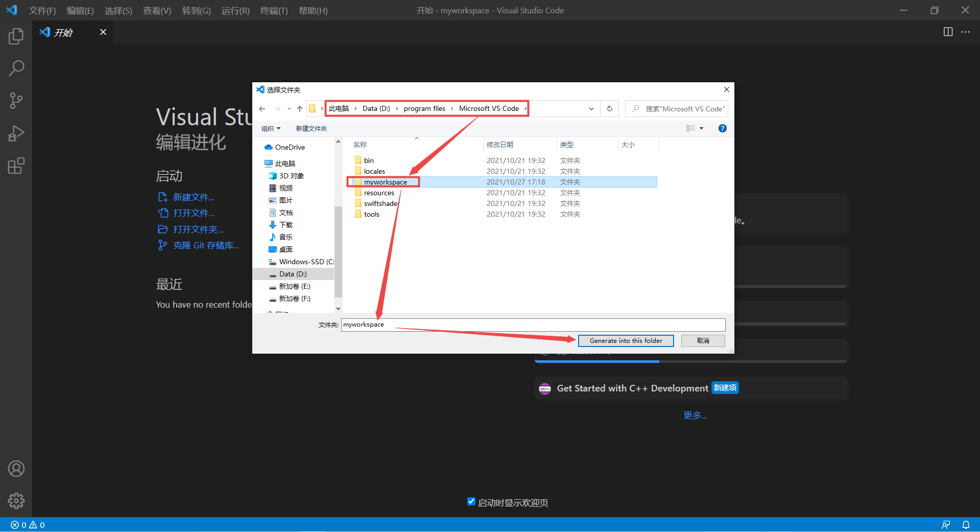
Task: Close the 选择文件夹 dialog
Action: pos(726,89)
